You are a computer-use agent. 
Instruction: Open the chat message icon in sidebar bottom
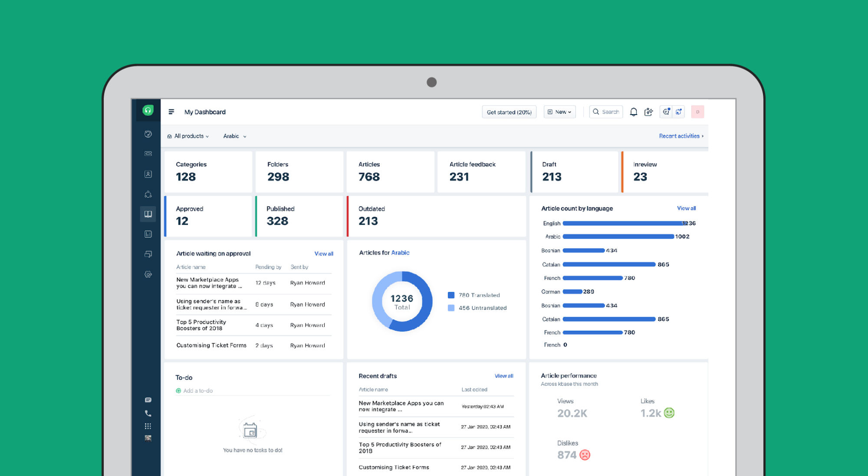[x=148, y=400]
